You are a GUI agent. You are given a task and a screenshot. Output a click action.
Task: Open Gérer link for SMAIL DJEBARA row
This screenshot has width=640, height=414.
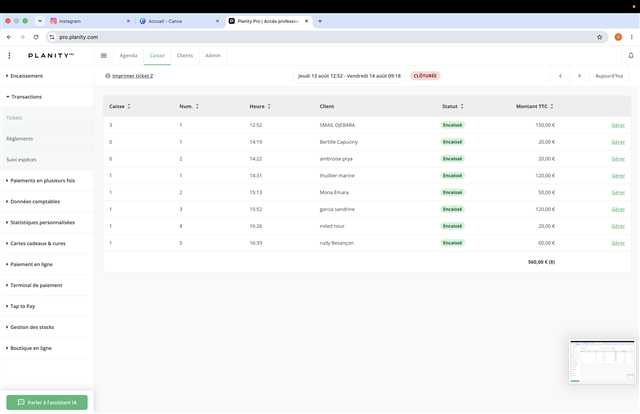pos(618,125)
